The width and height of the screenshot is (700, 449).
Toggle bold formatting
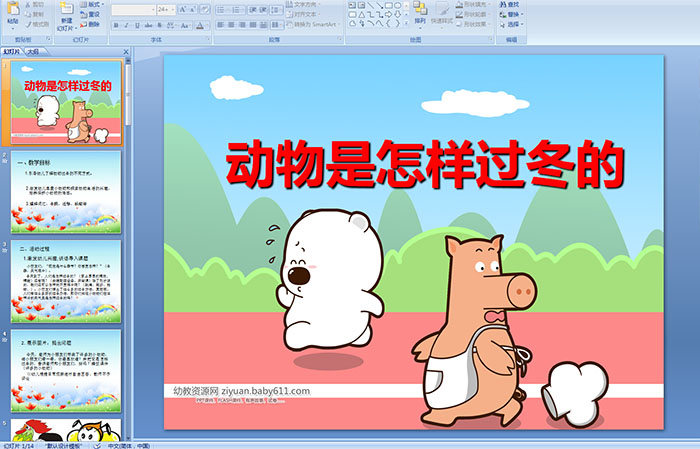tap(115, 25)
